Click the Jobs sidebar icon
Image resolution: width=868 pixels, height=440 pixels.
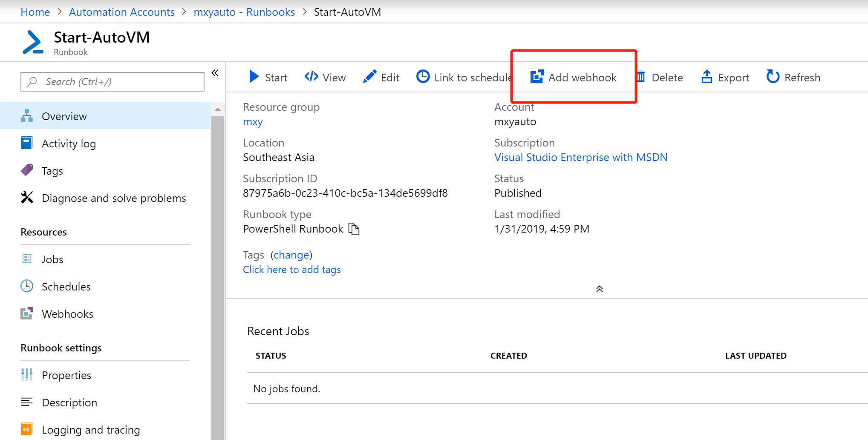(27, 259)
